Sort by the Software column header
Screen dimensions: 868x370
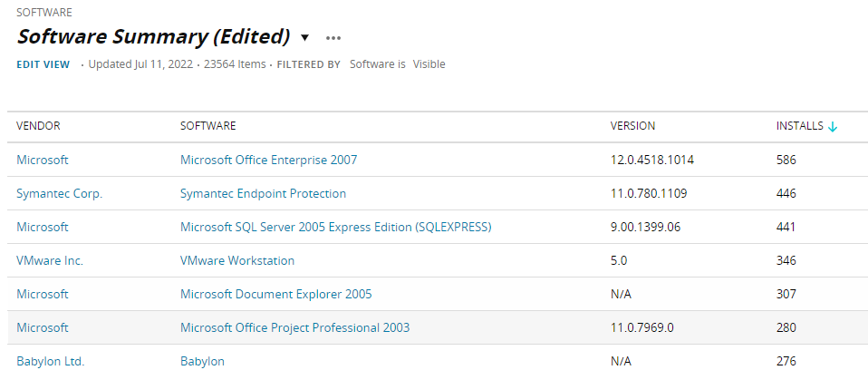click(207, 126)
